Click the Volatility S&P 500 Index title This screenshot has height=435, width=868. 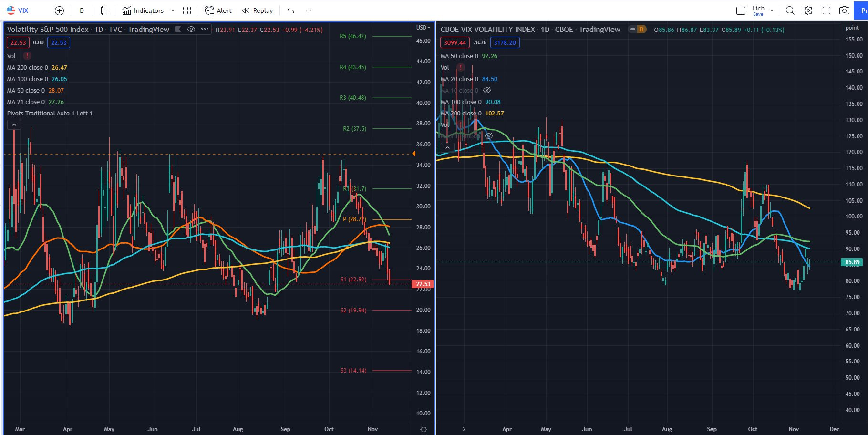pos(48,29)
